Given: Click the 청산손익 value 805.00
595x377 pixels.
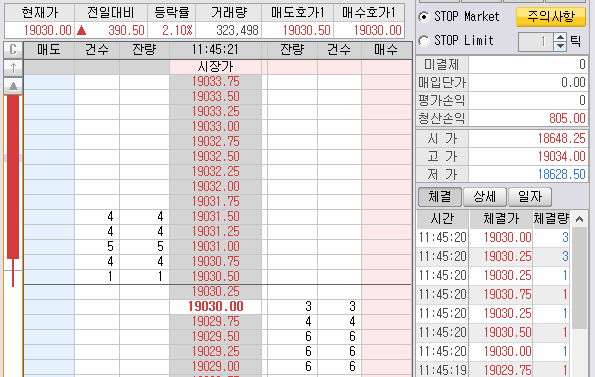Looking at the screenshot, I should tap(567, 119).
